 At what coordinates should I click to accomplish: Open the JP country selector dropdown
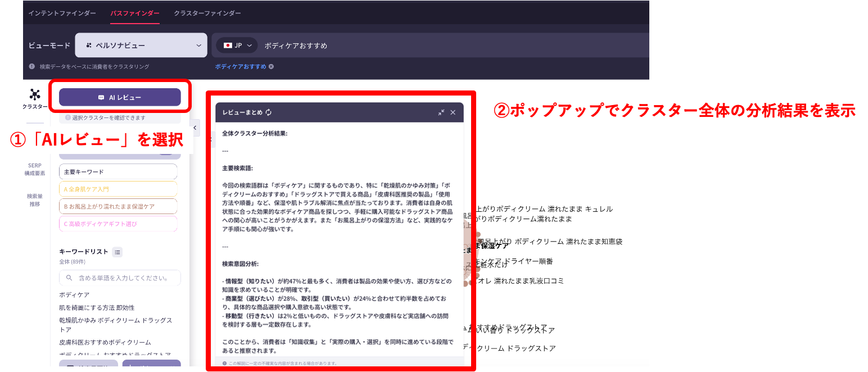(237, 46)
